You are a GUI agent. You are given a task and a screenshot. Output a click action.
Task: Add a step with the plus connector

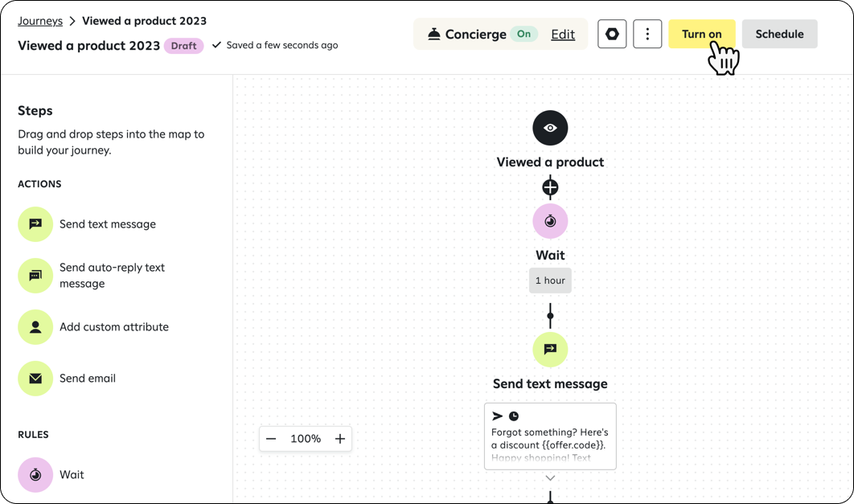(550, 187)
